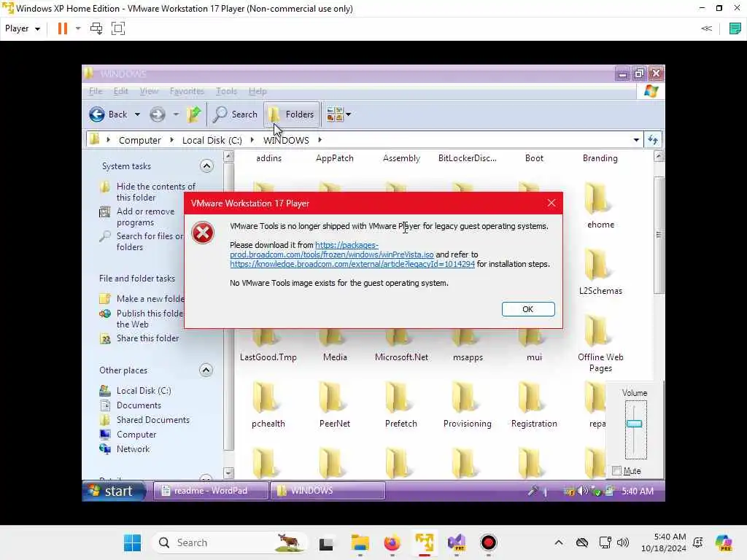Adjust the Volume slider thumb
747x560 pixels.
634,424
